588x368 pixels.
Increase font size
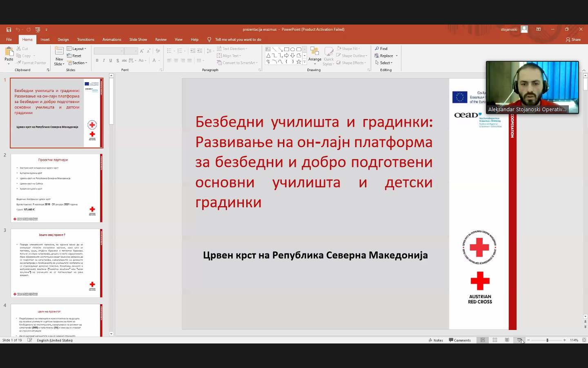pyautogui.click(x=142, y=51)
